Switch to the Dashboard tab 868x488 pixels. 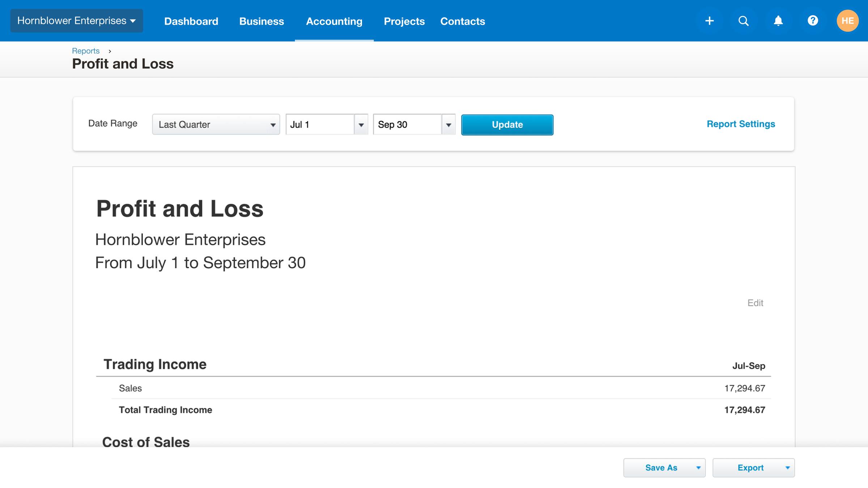click(x=191, y=21)
